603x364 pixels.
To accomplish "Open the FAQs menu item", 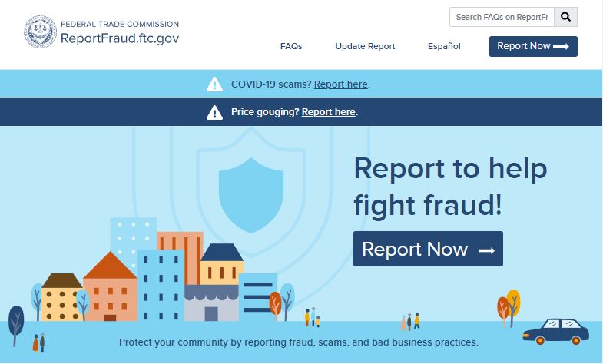I will coord(291,46).
